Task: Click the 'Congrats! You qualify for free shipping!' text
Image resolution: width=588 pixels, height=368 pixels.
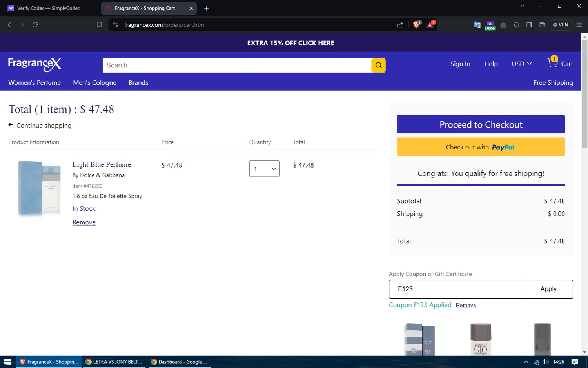Action: click(x=481, y=173)
